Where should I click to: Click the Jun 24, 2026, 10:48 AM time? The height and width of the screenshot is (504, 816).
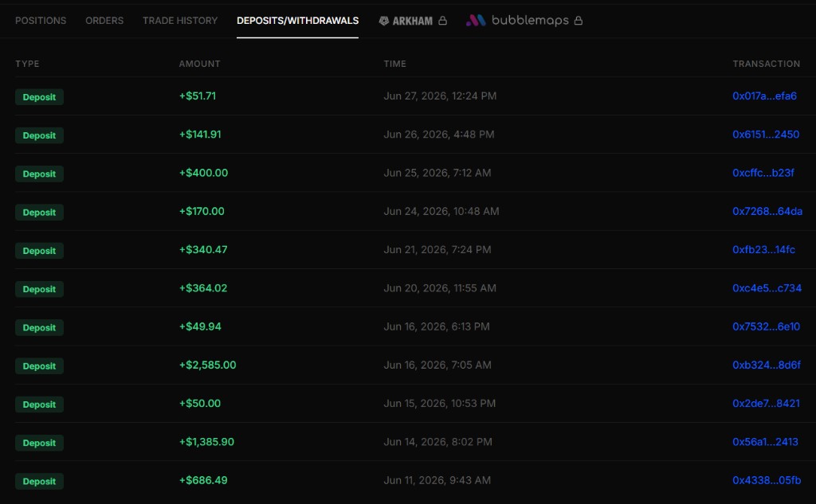[x=441, y=211]
